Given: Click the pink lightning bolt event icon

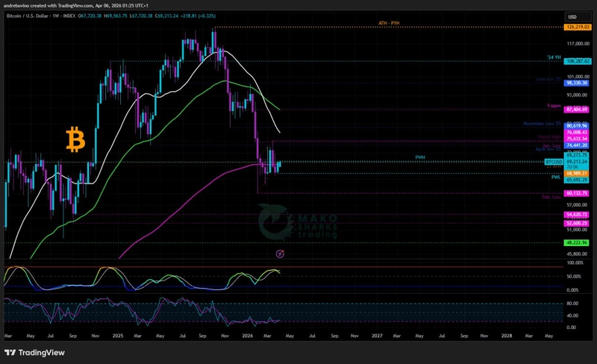Looking at the screenshot, I should point(281,254).
